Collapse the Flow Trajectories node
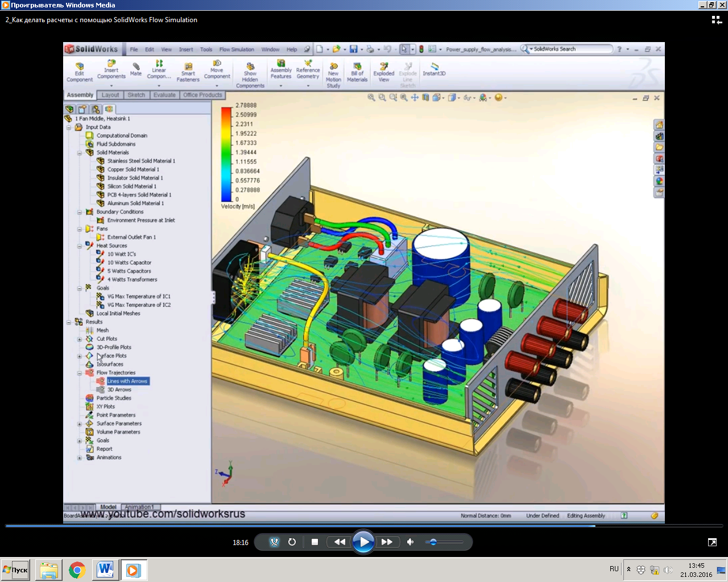This screenshot has width=728, height=582. coord(80,373)
